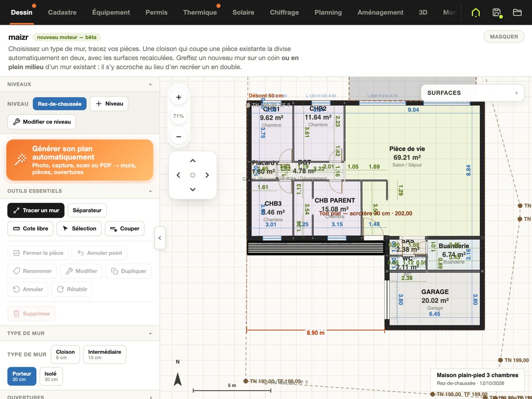532x399 pixels.
Task: Open the Permis tab
Action: click(156, 12)
